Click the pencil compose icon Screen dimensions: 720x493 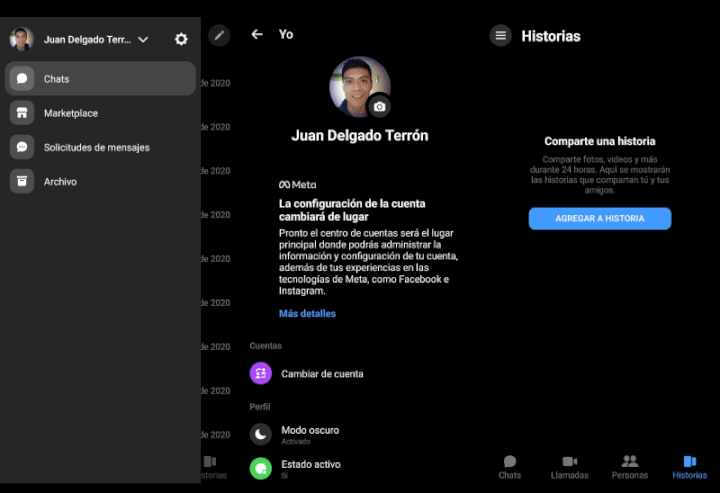219,35
